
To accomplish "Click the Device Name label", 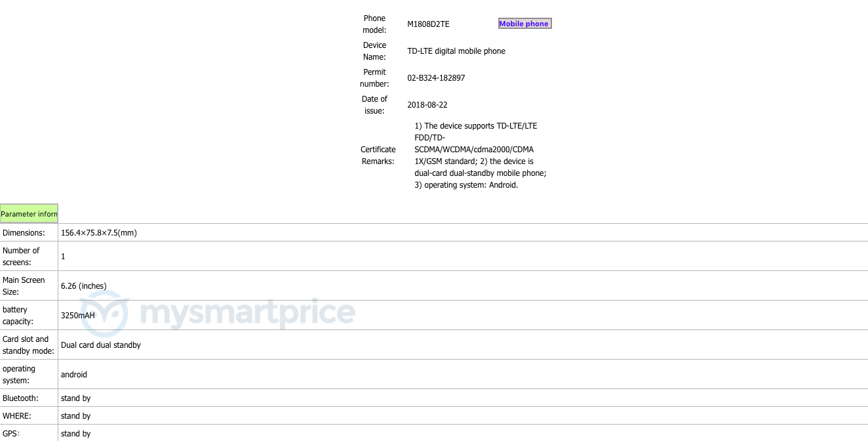I will point(374,51).
